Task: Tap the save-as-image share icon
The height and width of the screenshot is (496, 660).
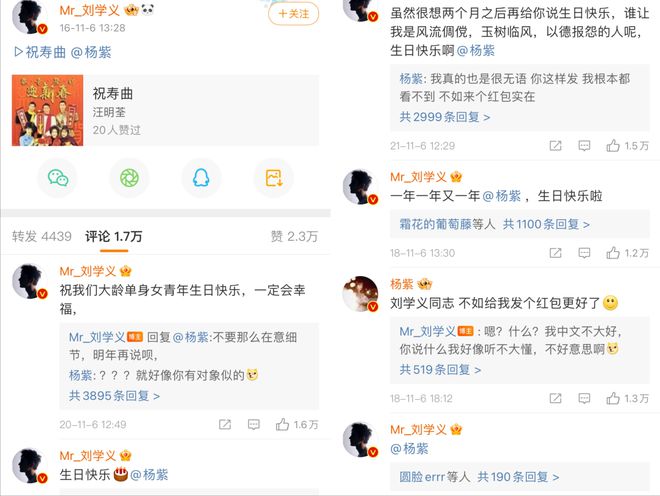Action: [x=274, y=178]
